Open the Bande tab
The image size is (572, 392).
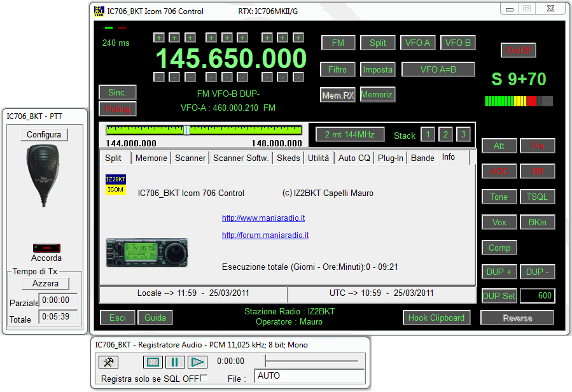click(x=422, y=158)
